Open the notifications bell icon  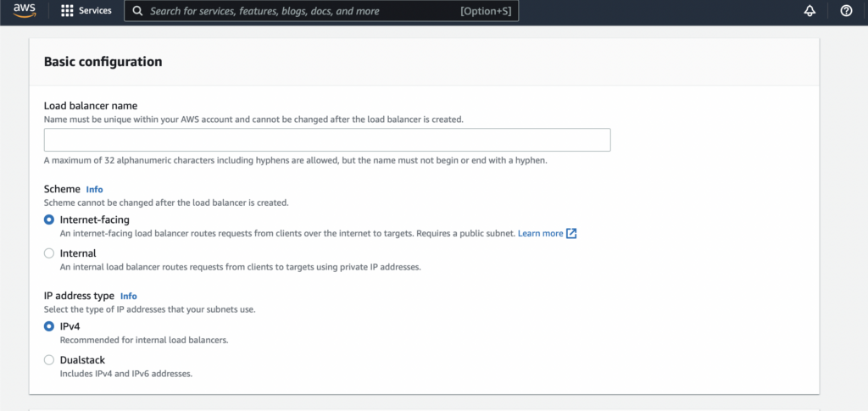pos(810,10)
